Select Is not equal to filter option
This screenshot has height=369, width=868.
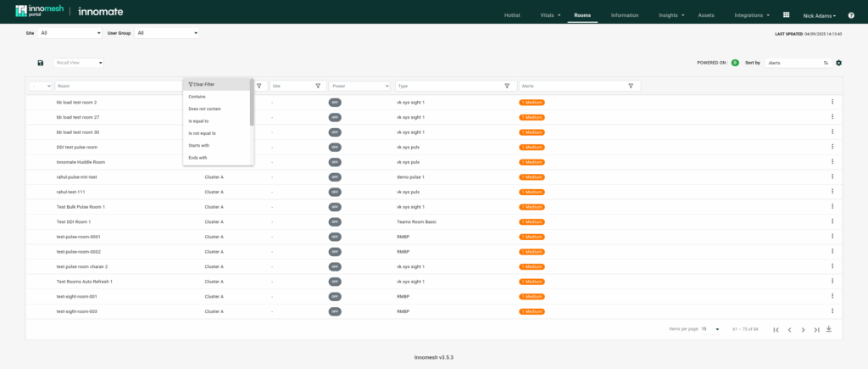point(216,133)
